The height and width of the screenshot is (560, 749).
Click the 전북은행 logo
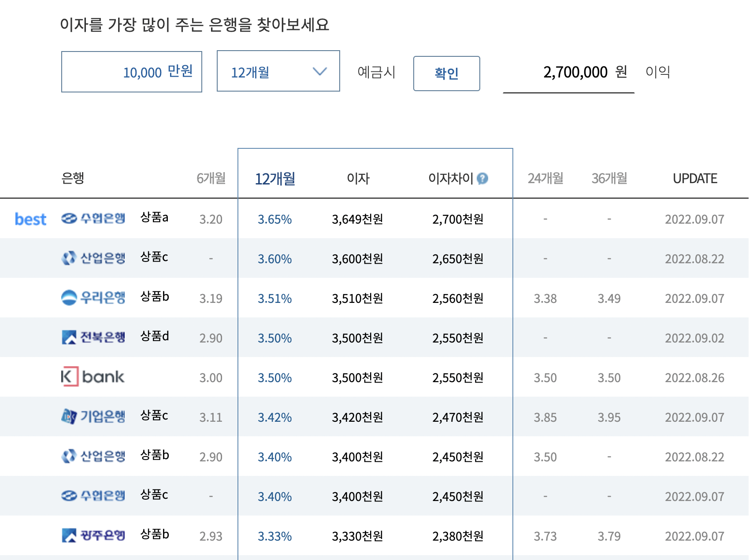point(93,337)
